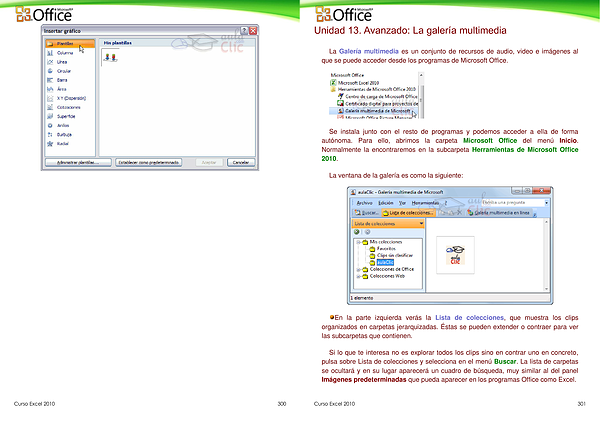Image resolution: width=600 pixels, height=424 pixels.
Task: Expand the Colecciones Web node
Action: click(359, 276)
